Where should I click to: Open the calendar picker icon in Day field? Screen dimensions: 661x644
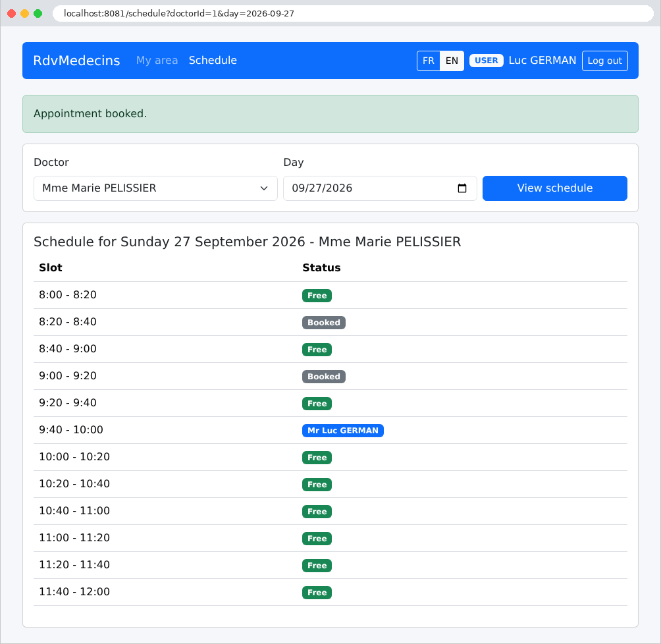coord(462,188)
